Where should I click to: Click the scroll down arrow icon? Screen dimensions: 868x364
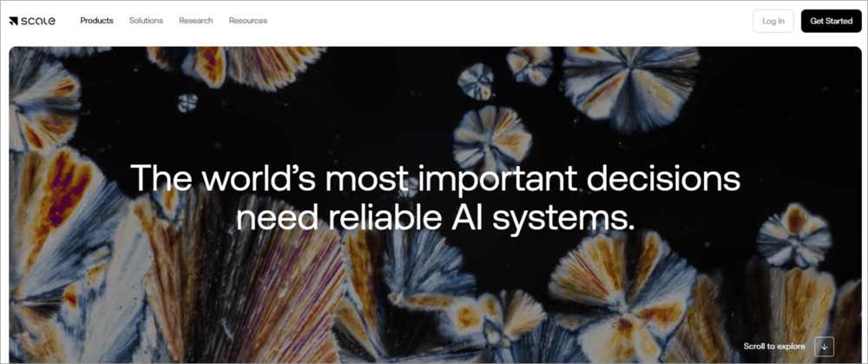tap(825, 347)
